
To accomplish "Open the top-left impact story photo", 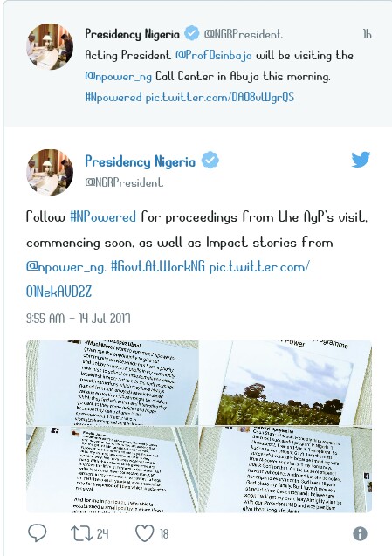I will click(x=112, y=382).
